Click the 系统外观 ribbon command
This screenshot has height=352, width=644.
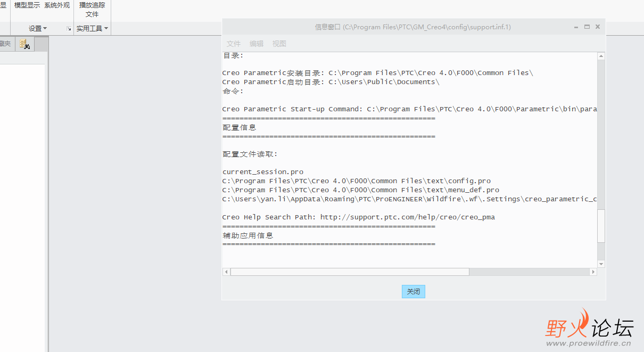[x=57, y=5]
